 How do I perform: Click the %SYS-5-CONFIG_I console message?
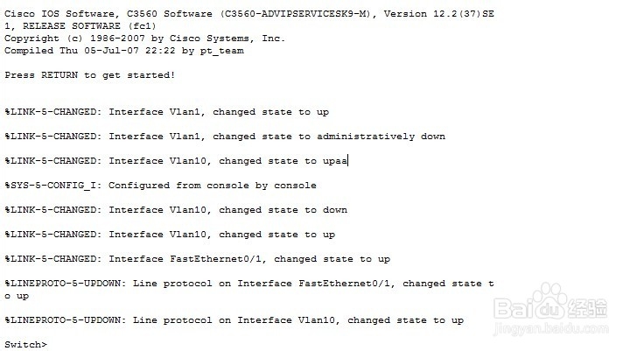point(161,186)
